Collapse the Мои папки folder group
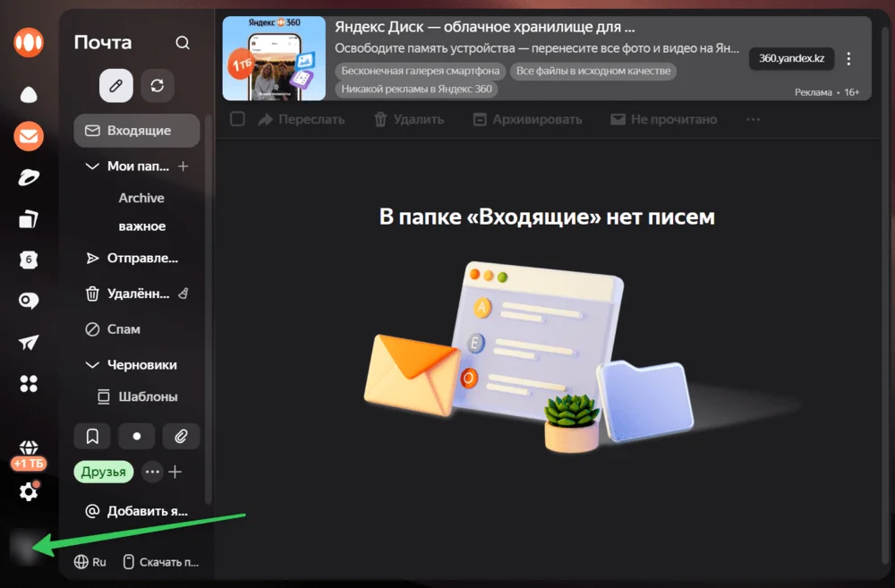The height and width of the screenshot is (588, 895). [x=92, y=166]
